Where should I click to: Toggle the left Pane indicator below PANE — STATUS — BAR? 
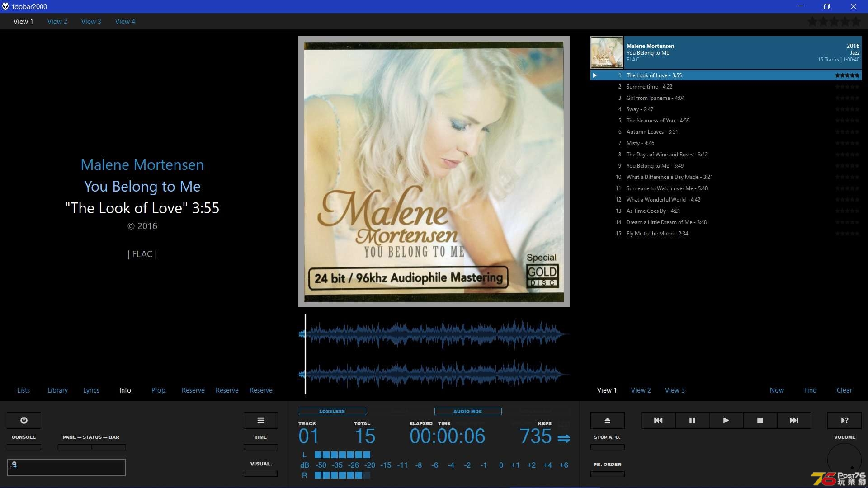tap(75, 447)
